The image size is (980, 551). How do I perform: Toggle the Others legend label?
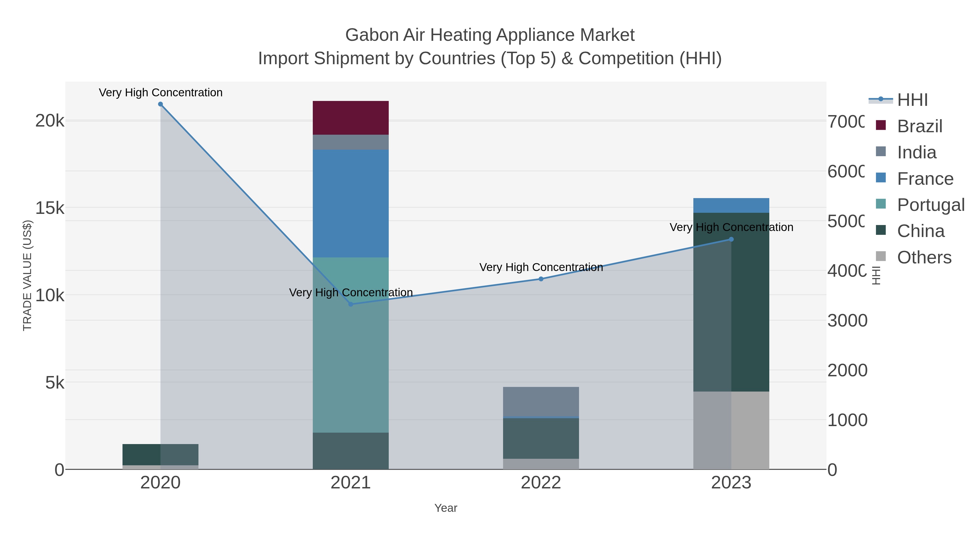924,257
